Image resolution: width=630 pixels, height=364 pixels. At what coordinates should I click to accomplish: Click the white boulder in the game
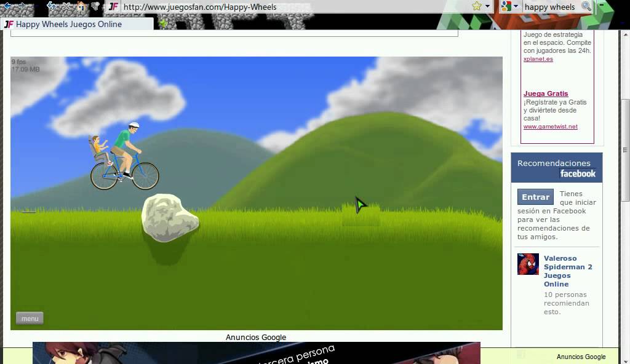[x=170, y=218]
